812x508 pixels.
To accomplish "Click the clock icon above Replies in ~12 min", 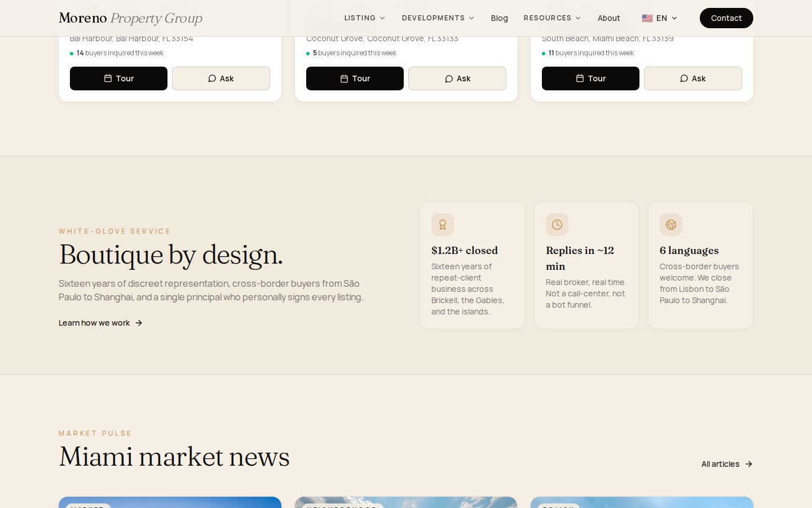I will (557, 225).
